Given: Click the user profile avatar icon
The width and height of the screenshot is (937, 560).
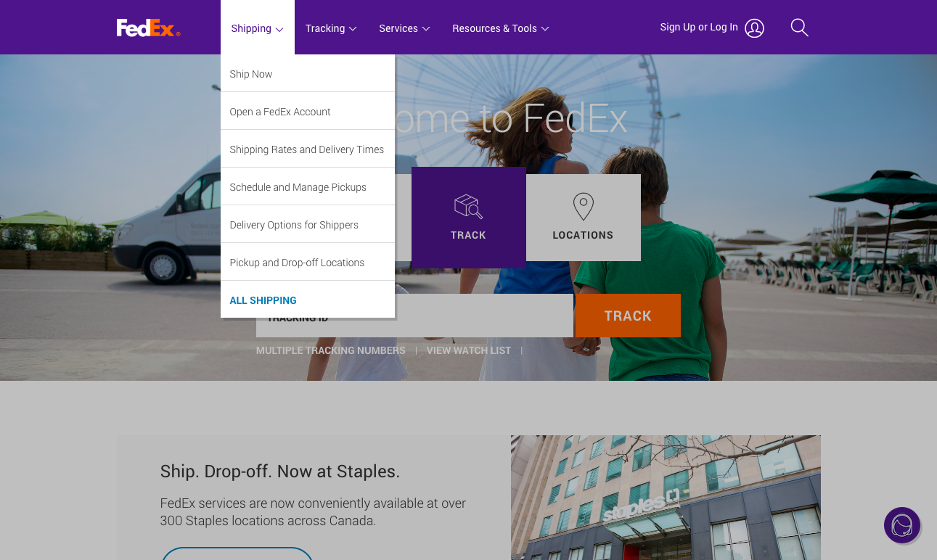Looking at the screenshot, I should [754, 28].
